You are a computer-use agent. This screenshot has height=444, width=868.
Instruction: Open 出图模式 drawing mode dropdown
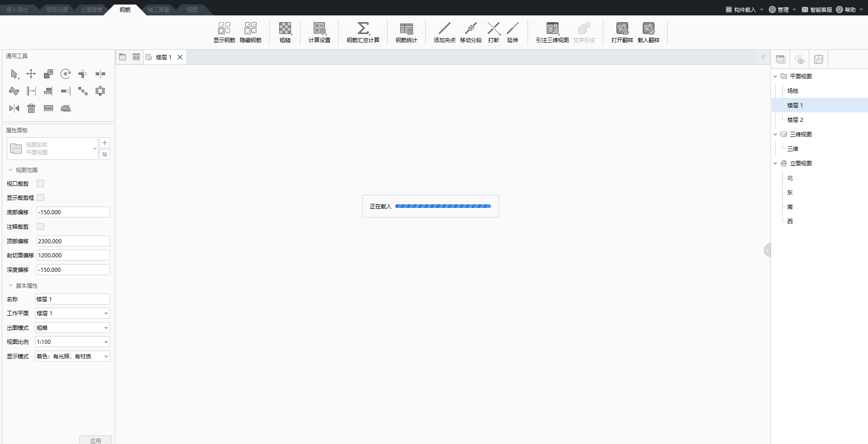(73, 328)
